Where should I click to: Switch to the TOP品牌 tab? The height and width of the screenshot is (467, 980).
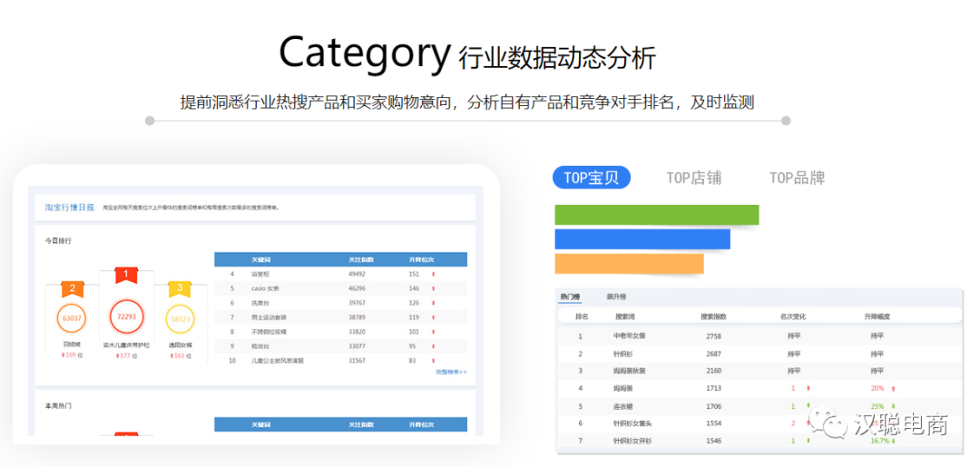coord(797,178)
